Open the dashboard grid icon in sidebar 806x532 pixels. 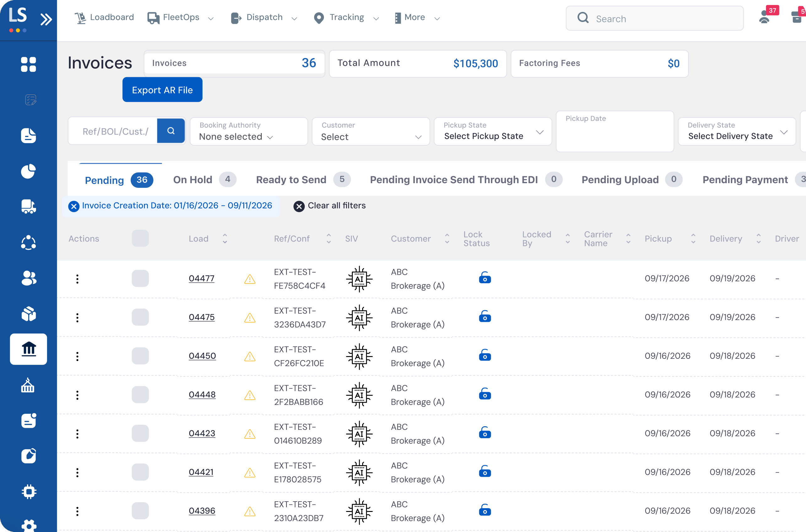coord(29,65)
